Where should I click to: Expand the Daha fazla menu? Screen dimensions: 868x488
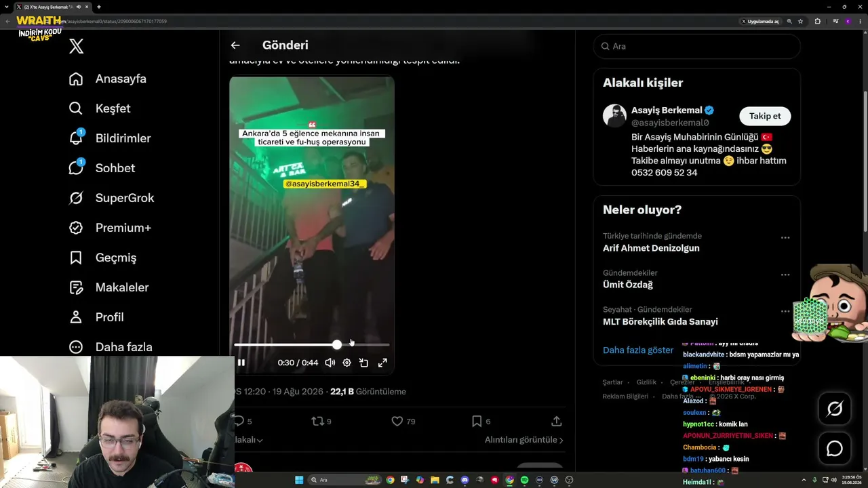[111, 347]
